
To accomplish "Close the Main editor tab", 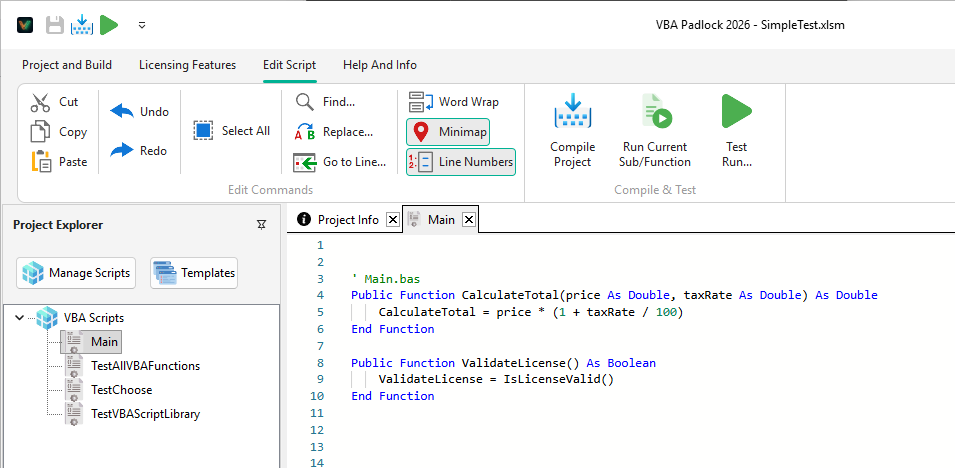I will (469, 219).
